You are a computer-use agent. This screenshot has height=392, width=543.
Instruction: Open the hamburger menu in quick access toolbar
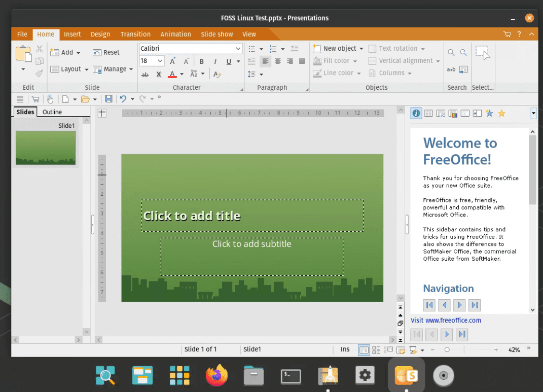pos(20,99)
